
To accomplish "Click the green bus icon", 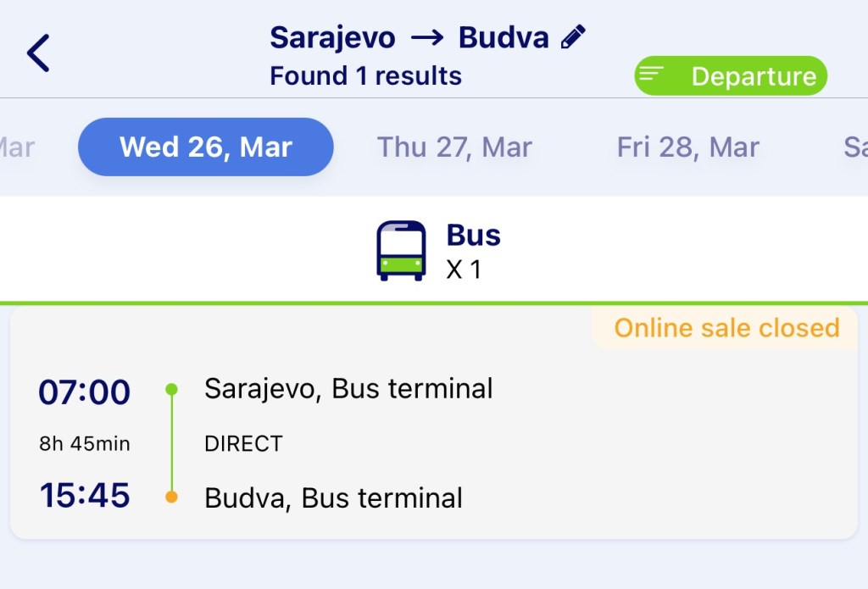I will 401,251.
